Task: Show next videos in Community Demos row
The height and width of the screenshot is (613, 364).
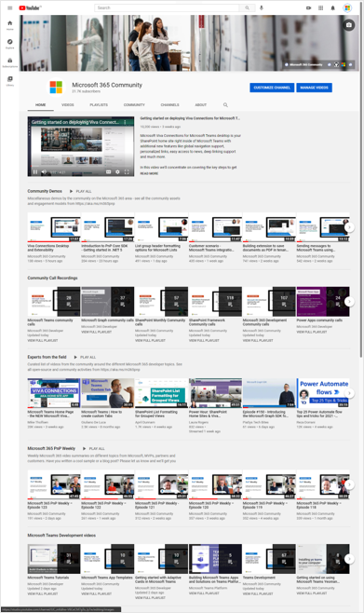Action: pyautogui.click(x=349, y=226)
